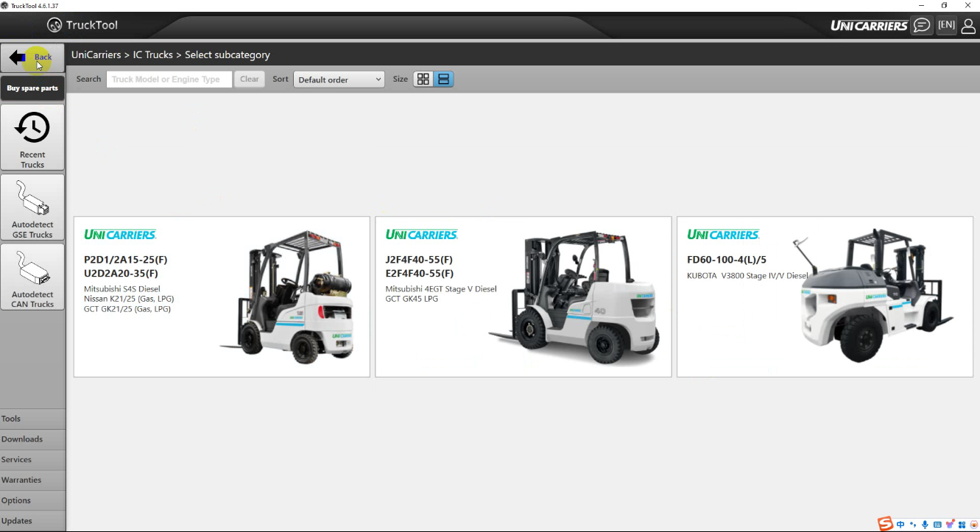Click the U2D2A20-35(F) model title
980x532 pixels.
tap(121, 273)
